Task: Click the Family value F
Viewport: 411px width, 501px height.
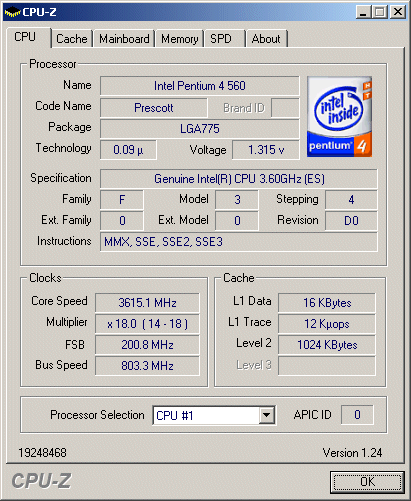Action: (x=122, y=200)
